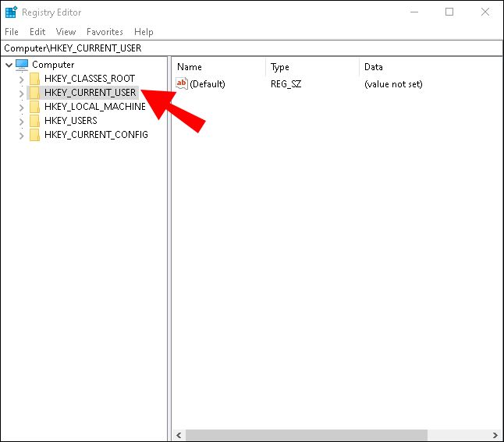Click the horizontal scrollbar left arrow
Viewport: 504px width, 442px height.
[179, 435]
